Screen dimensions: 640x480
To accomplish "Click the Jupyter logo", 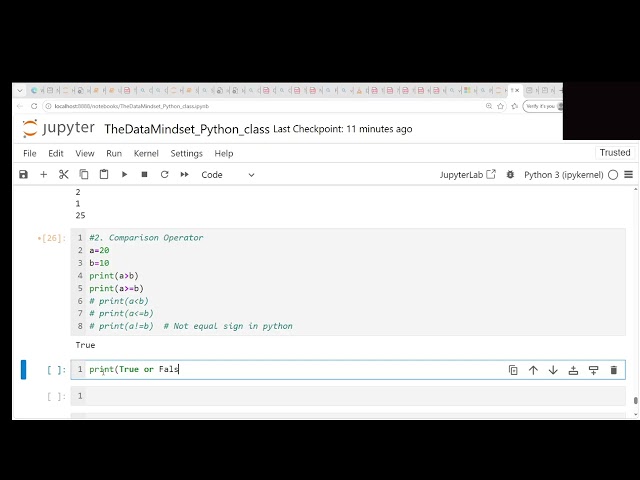I will (x=58, y=128).
